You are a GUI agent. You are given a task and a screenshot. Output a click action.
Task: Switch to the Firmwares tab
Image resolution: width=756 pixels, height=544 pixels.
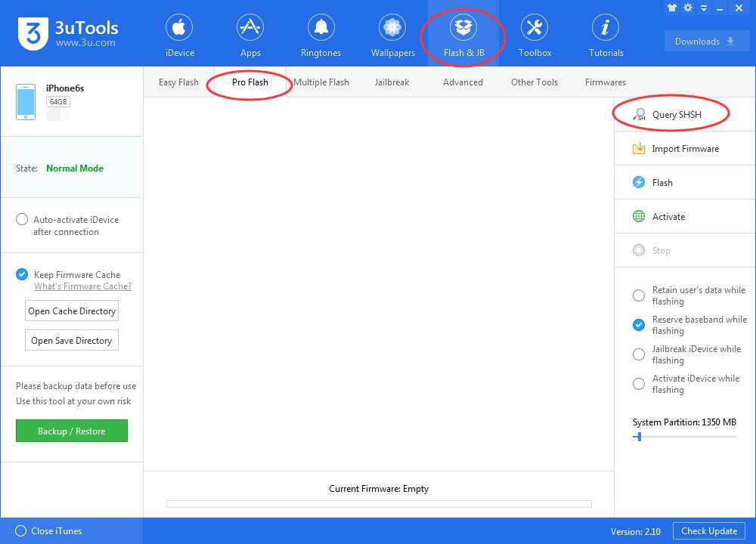pos(605,82)
